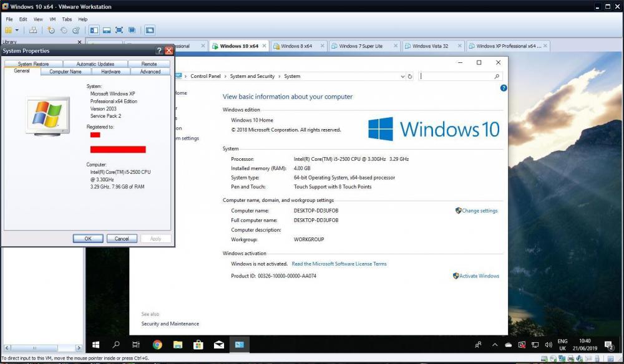Click the snapshot manager toolbar icon
The width and height of the screenshot is (624, 364).
tap(76, 30)
